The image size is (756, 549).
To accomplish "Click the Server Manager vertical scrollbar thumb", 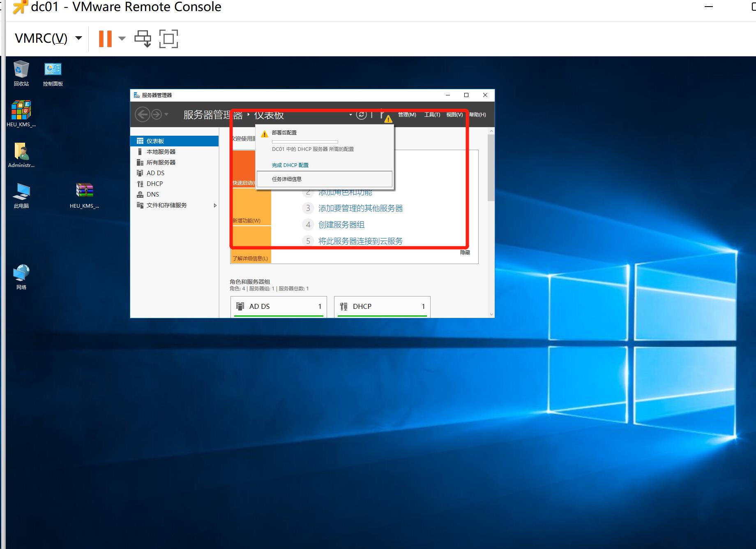I will (491, 168).
